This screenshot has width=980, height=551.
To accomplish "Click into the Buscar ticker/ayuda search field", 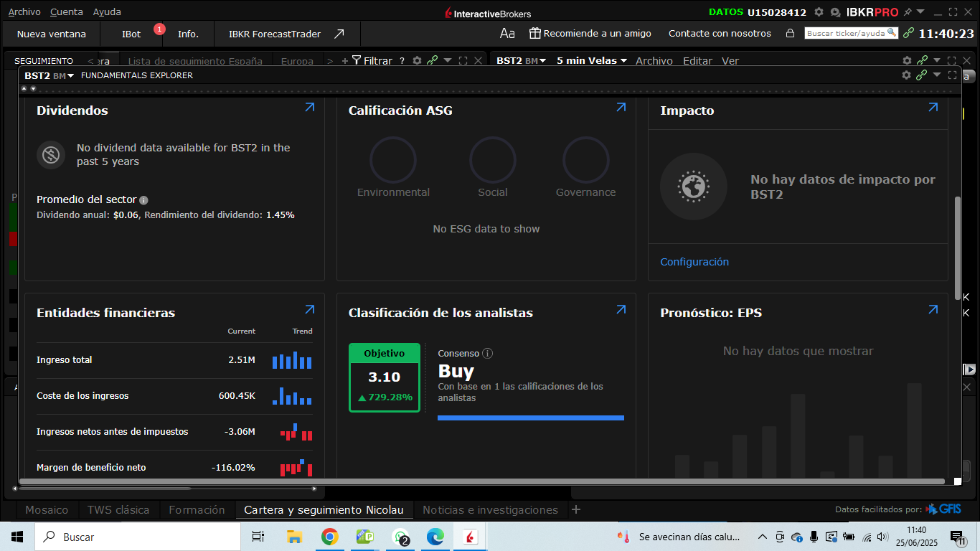I will pyautogui.click(x=851, y=33).
